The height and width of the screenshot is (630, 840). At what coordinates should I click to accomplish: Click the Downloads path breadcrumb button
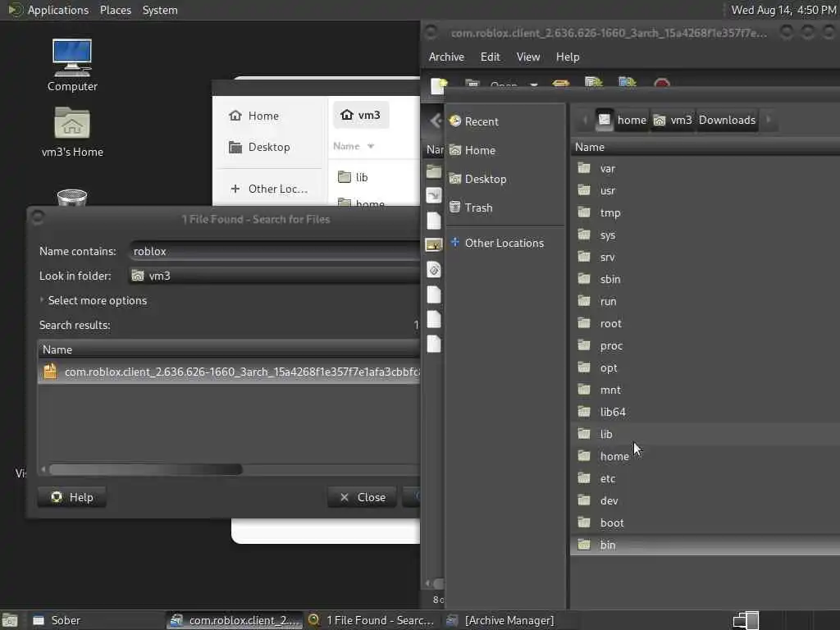(x=727, y=120)
